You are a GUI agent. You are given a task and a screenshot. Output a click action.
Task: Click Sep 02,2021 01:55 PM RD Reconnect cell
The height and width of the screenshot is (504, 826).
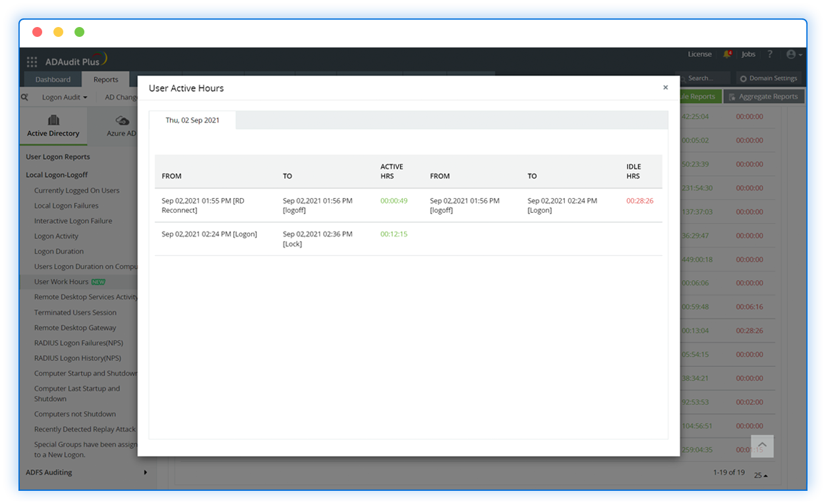203,206
